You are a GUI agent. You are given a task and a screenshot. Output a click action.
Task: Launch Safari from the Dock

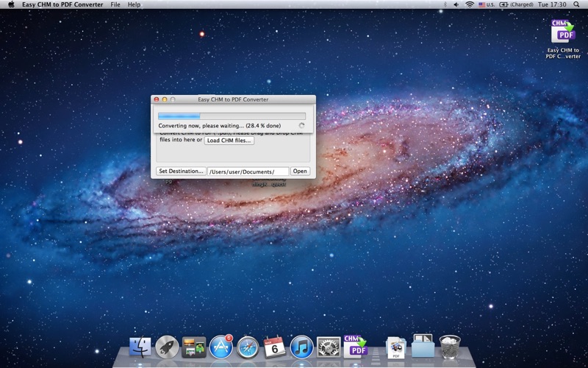pos(248,347)
